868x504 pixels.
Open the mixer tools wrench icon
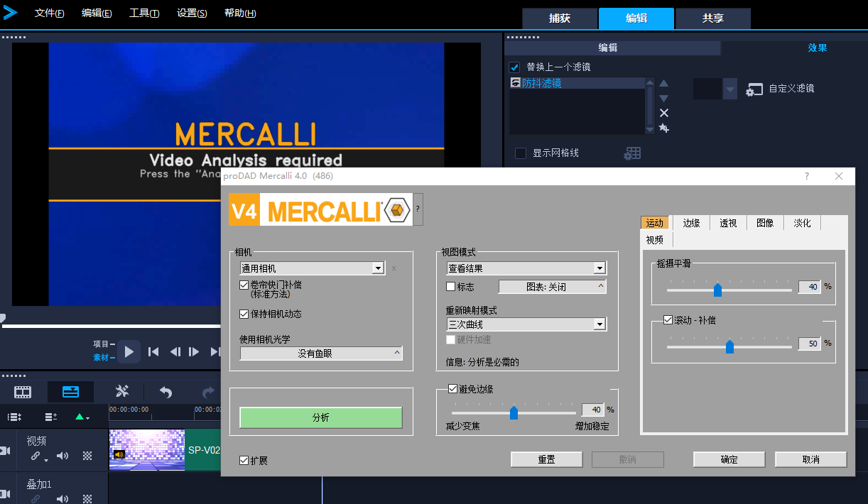(122, 391)
